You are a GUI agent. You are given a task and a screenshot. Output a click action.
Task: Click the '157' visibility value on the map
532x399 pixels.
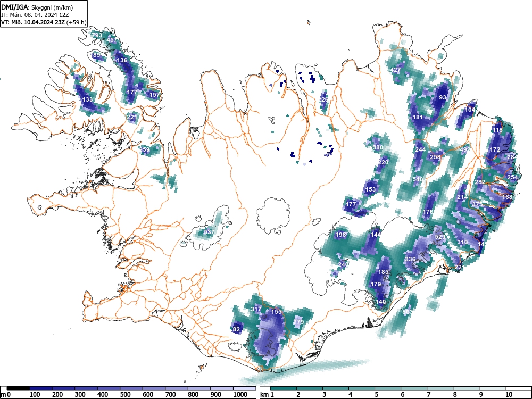(x=154, y=95)
